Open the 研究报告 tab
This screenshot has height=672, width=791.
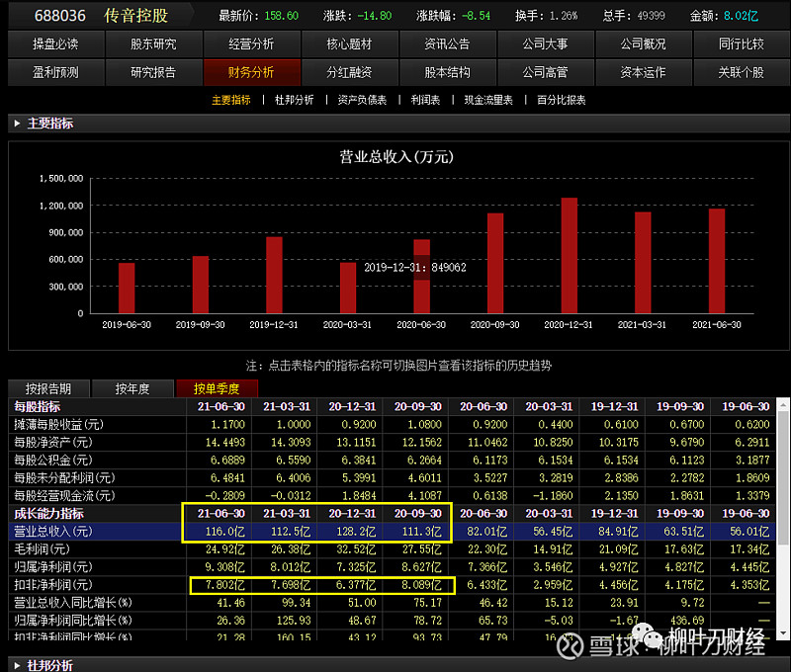[154, 72]
